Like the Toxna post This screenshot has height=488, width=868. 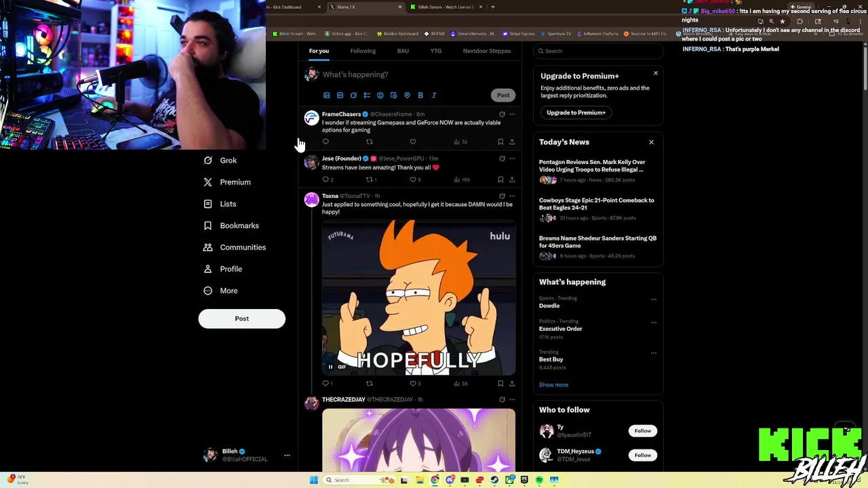tap(413, 384)
